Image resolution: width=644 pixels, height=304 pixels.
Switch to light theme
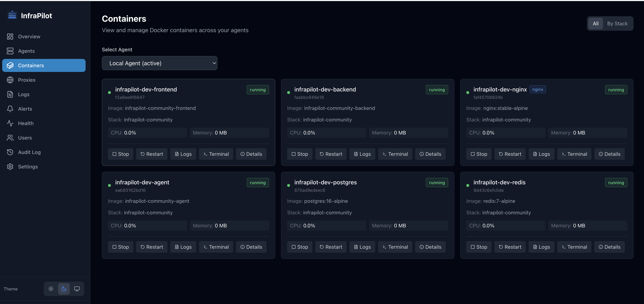tap(51, 289)
